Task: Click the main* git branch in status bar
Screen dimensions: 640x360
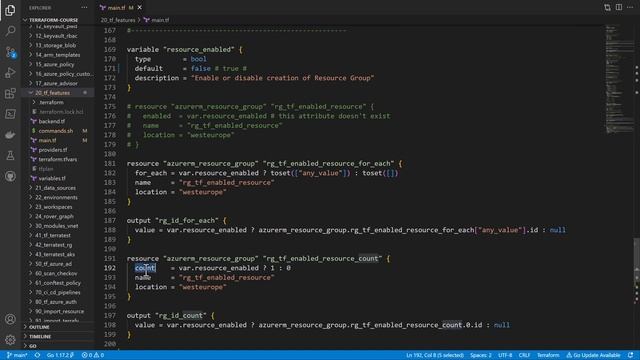Action: [17, 355]
